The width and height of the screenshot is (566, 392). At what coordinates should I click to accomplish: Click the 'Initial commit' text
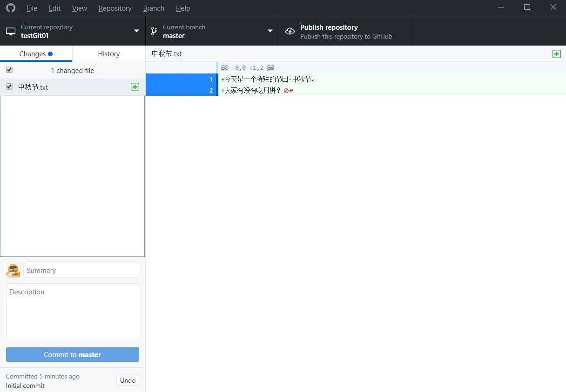pyautogui.click(x=25, y=385)
